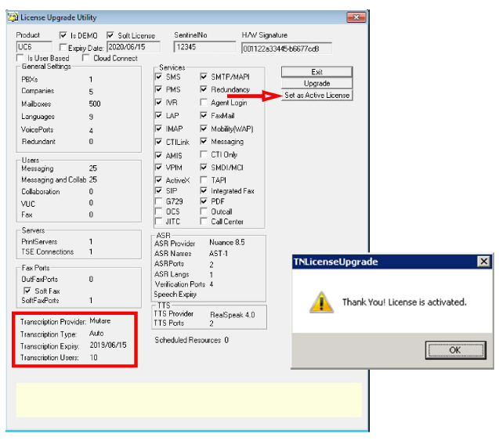Enable the Agent Login service
The image size is (499, 448).
(204, 103)
